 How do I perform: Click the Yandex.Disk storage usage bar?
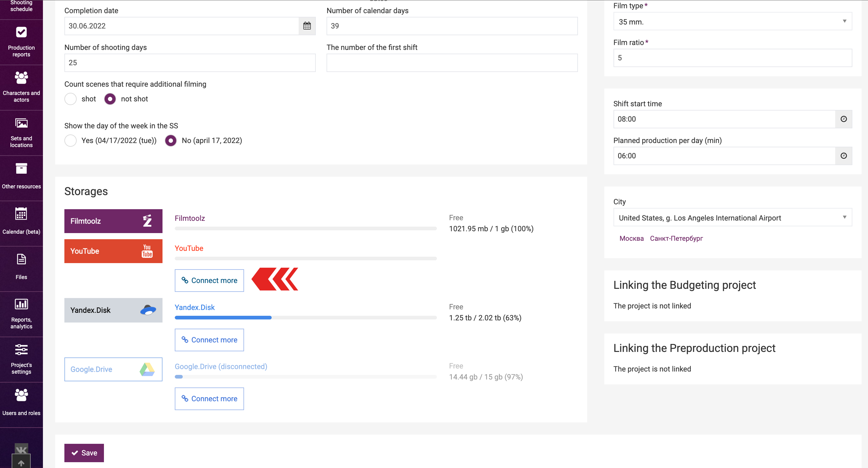[305, 318]
